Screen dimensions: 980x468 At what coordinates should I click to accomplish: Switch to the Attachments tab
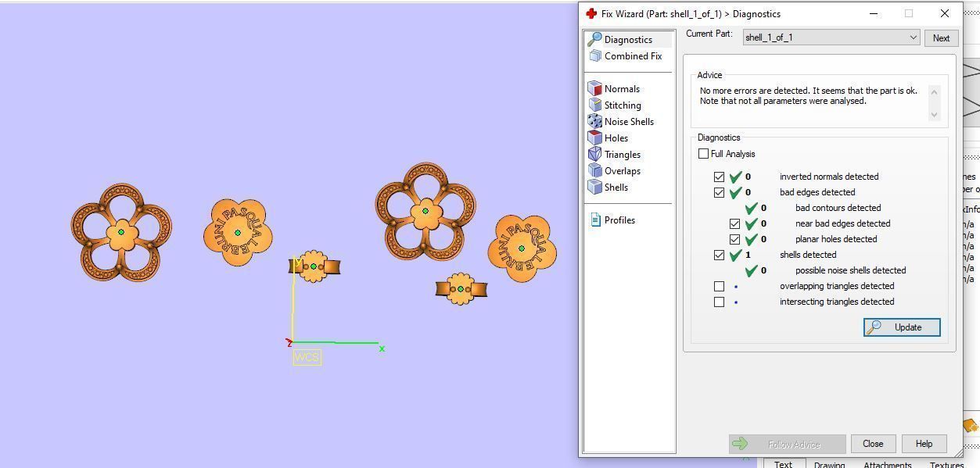pyautogui.click(x=888, y=464)
